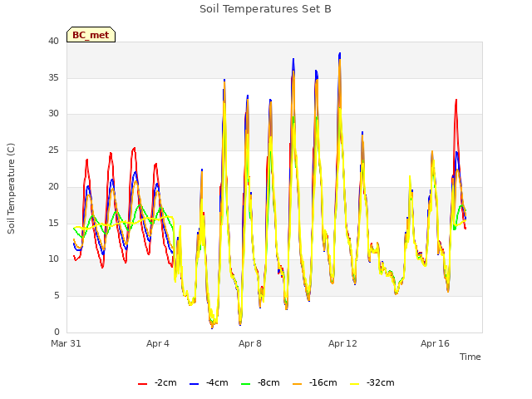Click the Apr 16 x-axis tick label
Image resolution: width=532 pixels, height=399 pixels.
pos(435,343)
